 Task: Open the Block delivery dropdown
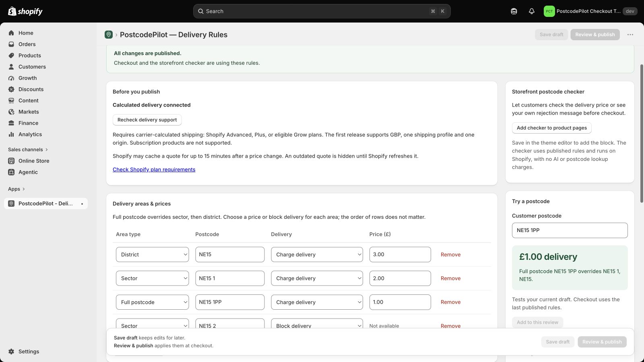click(x=317, y=323)
